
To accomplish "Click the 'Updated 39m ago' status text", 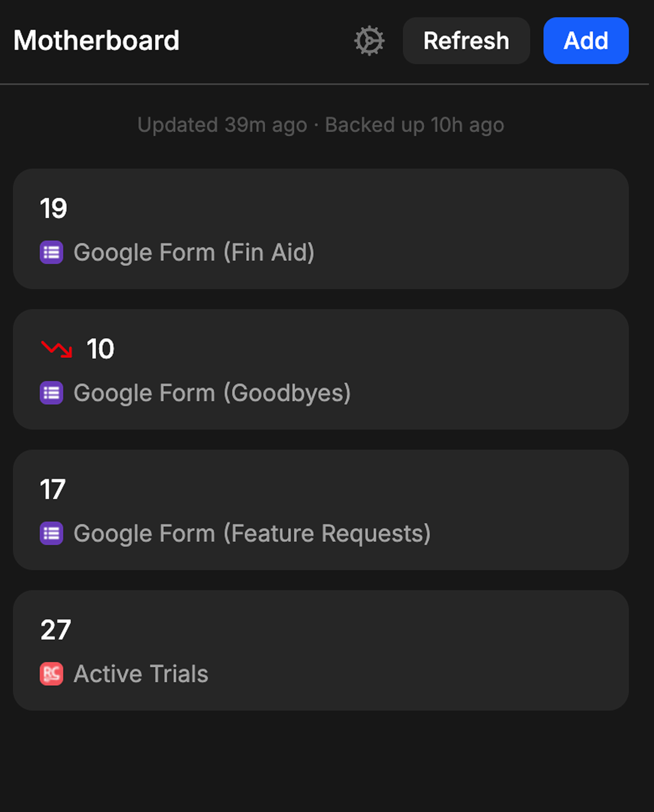I will pos(222,125).
